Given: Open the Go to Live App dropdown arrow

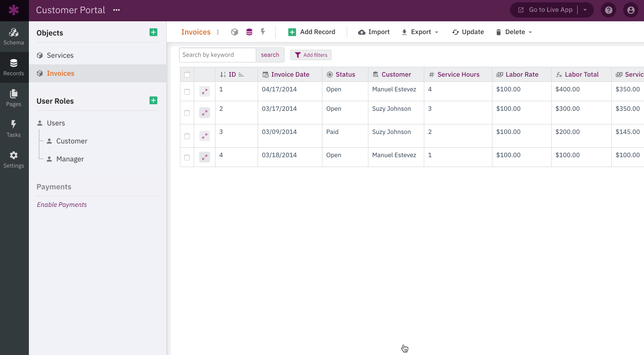Looking at the screenshot, I should tap(585, 10).
